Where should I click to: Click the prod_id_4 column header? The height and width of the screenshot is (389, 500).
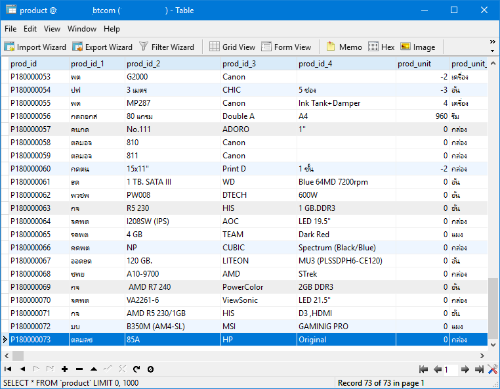pyautogui.click(x=346, y=64)
